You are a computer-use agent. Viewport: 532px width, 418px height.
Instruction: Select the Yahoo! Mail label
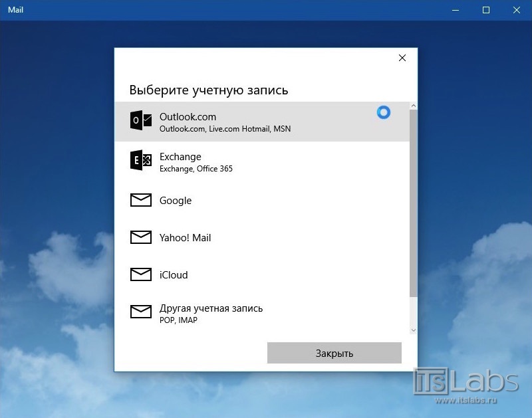[x=186, y=238]
